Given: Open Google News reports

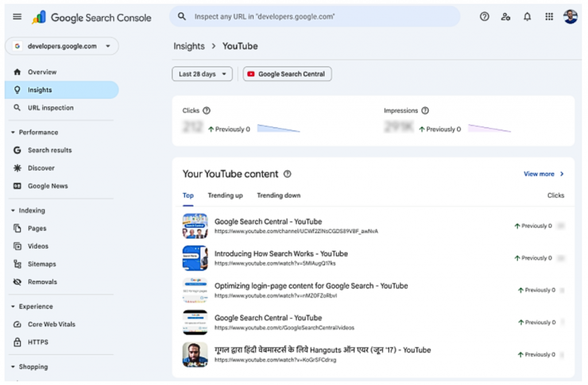Looking at the screenshot, I should tap(48, 186).
